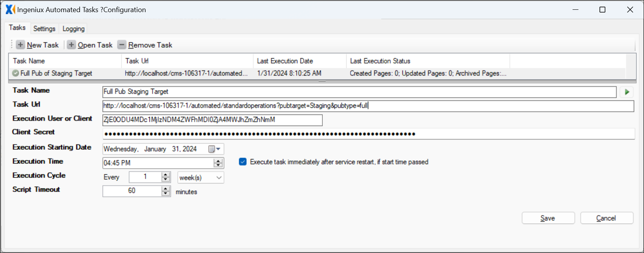The image size is (644, 253).
Task: Close the configuration window
Action: [630, 10]
